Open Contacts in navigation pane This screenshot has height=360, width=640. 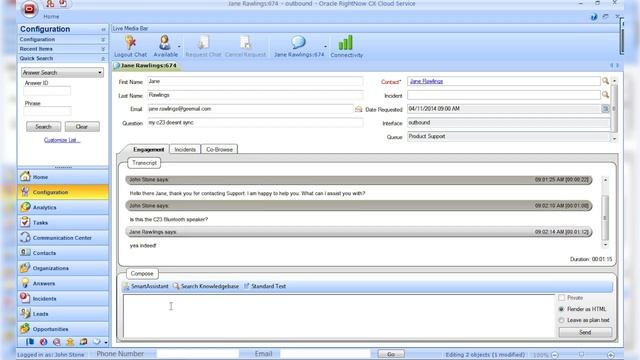tap(63, 253)
